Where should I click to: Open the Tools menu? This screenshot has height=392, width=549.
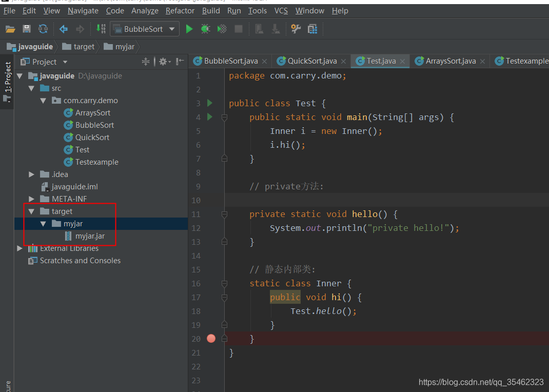coord(258,11)
